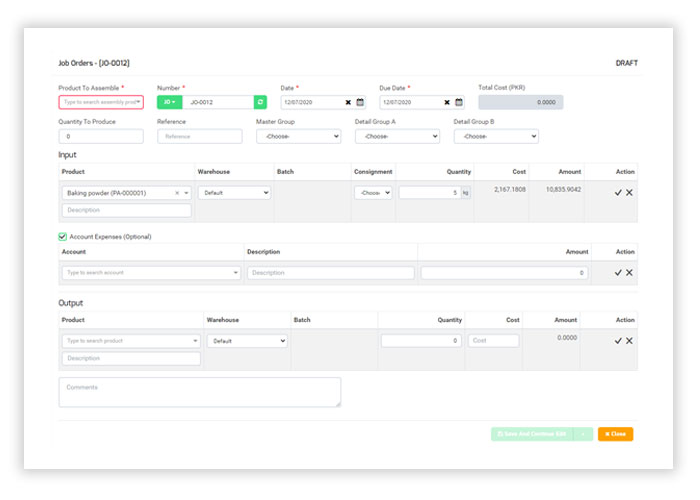Open the Detail Group B dropdown
The image size is (700, 500).
[496, 136]
